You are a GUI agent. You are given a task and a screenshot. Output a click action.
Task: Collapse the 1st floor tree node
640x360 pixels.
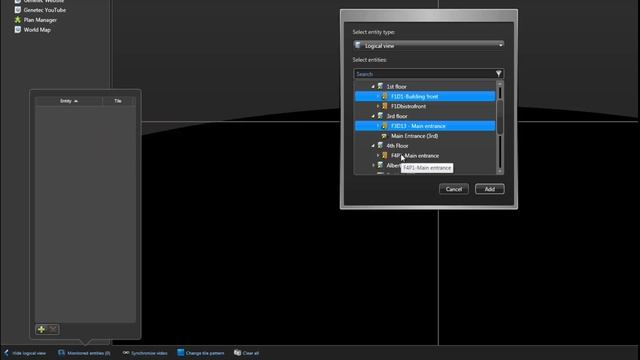(x=373, y=87)
